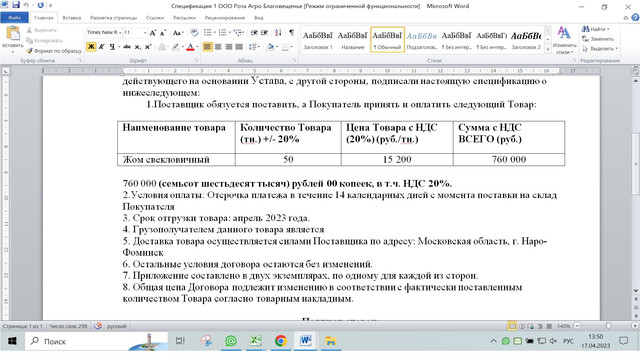This screenshot has width=640, height=360.
Task: Click the save floppy disk icon
Action: coord(16,5)
